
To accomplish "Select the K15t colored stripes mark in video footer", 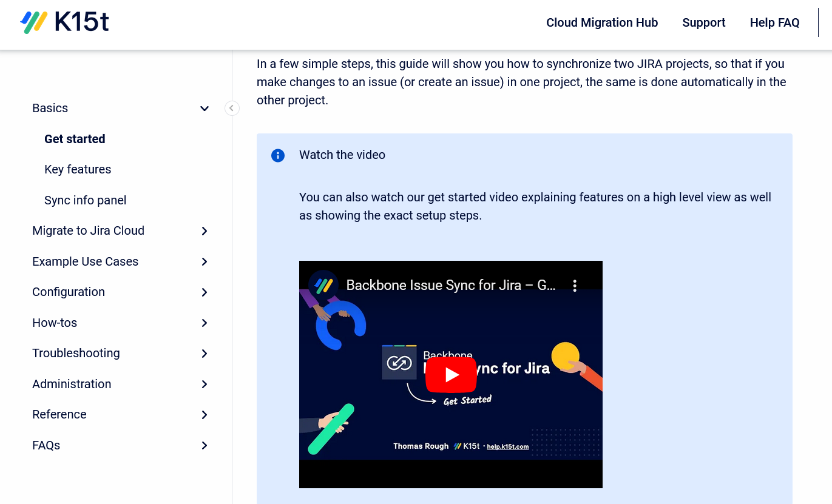I will click(x=456, y=445).
